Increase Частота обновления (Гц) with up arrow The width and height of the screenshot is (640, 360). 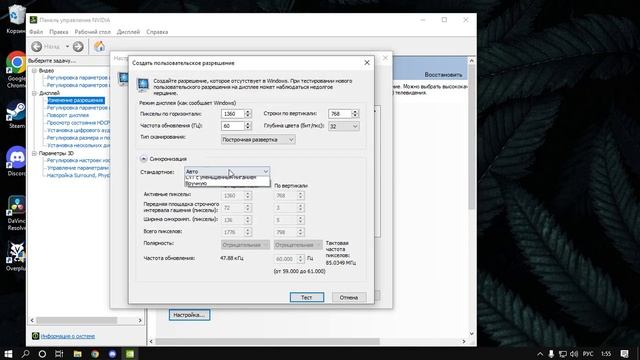(248, 124)
